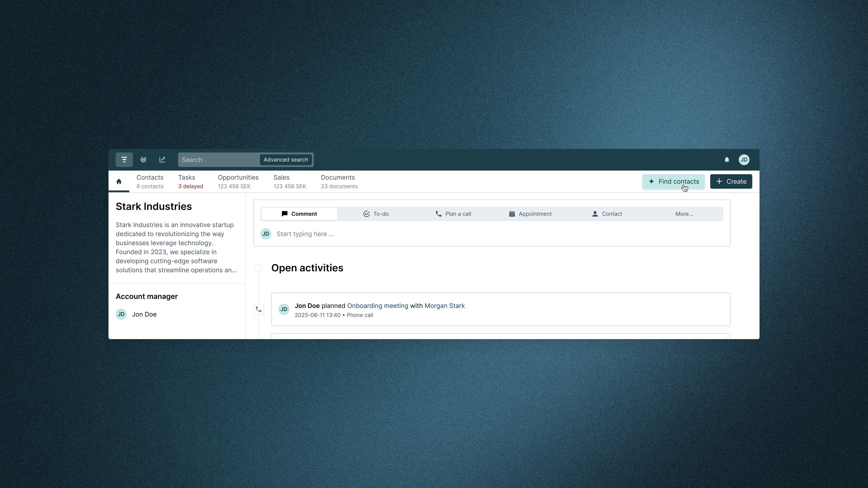Select the To-do activity type

[376, 214]
